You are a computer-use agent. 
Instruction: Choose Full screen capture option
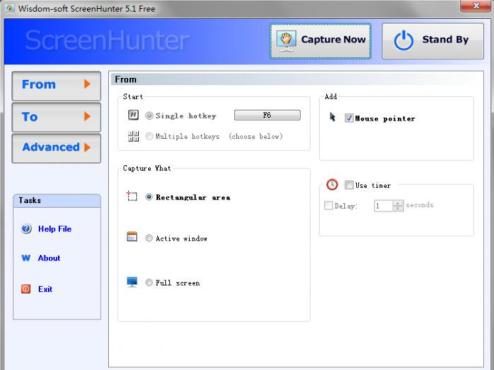pos(149,283)
